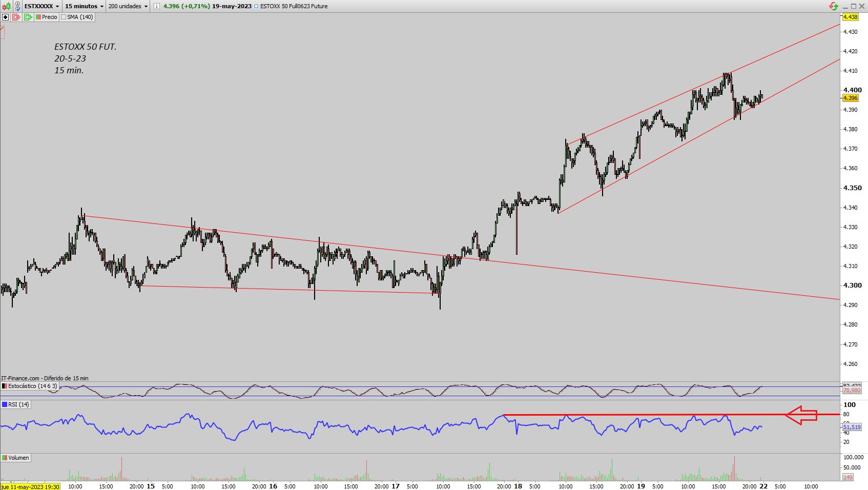The height and width of the screenshot is (490, 868).
Task: Close the chart window
Action: coord(862,6)
